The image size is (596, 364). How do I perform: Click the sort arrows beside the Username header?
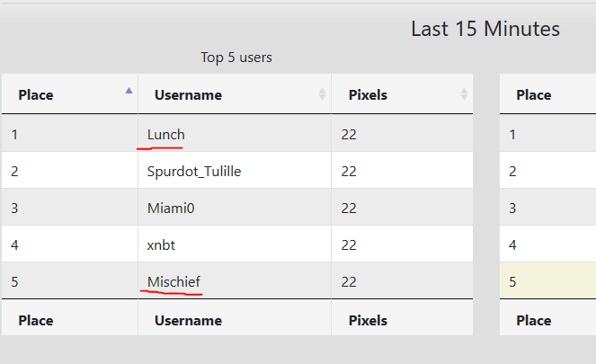(x=322, y=94)
